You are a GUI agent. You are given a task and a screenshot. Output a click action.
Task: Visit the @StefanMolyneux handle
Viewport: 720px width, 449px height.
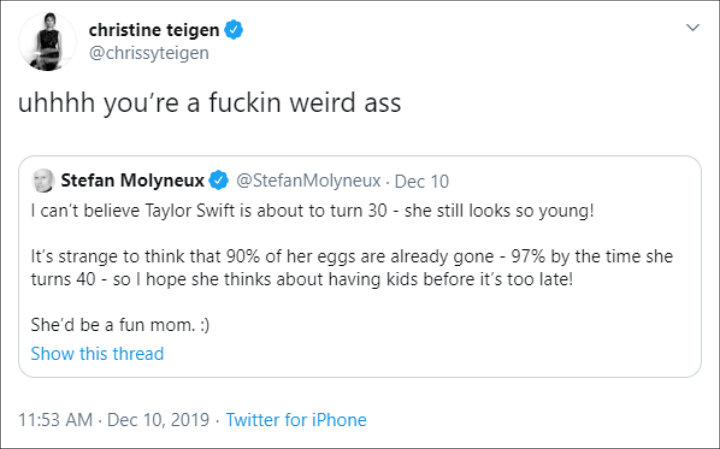[309, 181]
